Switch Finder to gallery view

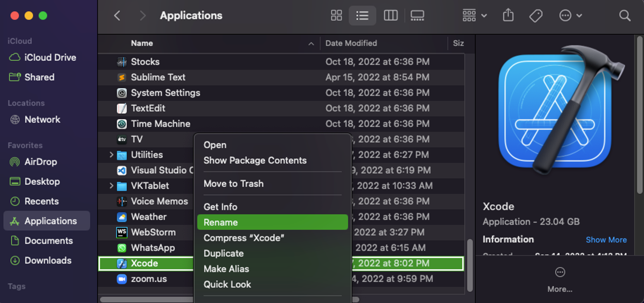point(417,15)
